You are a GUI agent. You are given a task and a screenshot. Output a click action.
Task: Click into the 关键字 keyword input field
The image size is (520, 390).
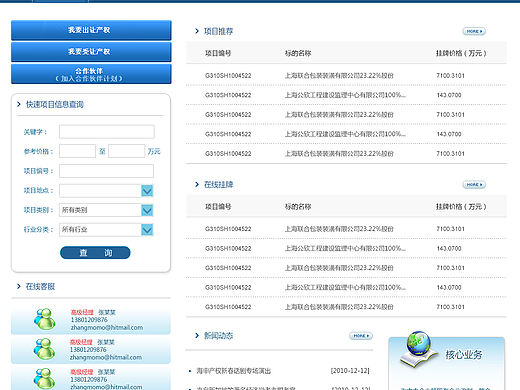tap(107, 132)
